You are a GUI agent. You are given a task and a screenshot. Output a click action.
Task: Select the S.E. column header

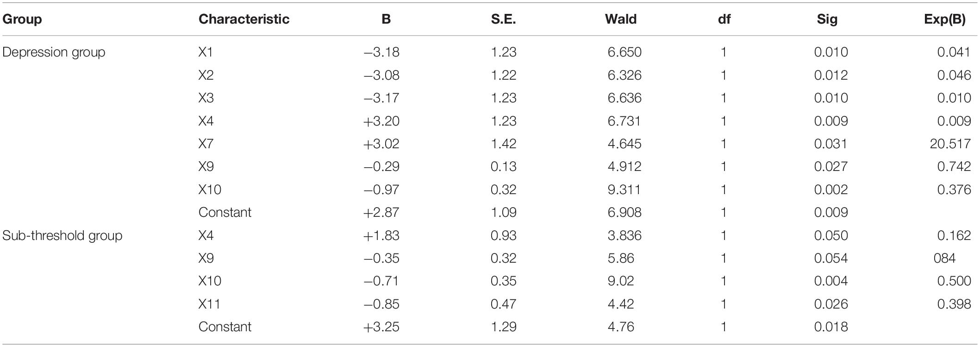pyautogui.click(x=504, y=19)
